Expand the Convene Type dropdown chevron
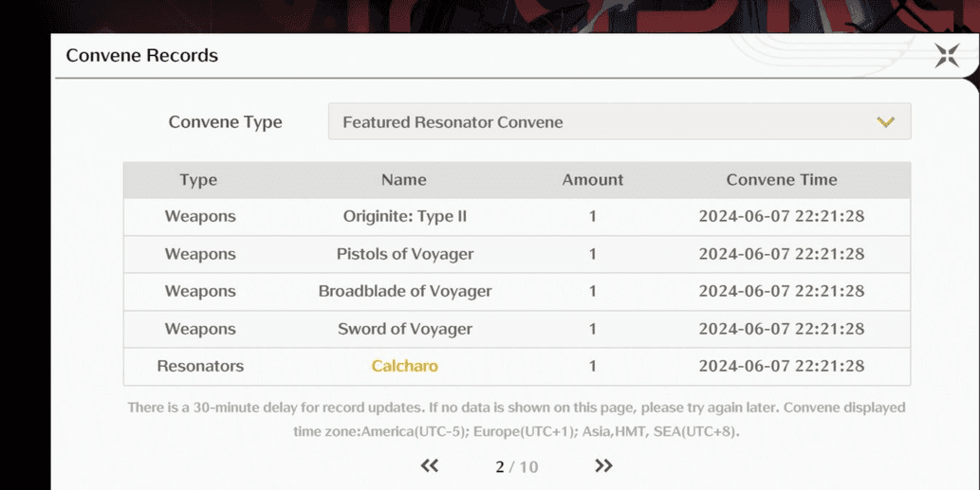 (885, 121)
